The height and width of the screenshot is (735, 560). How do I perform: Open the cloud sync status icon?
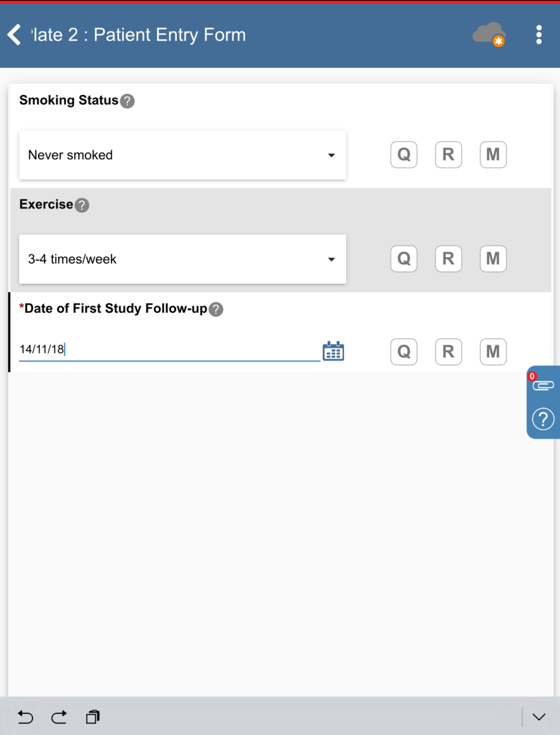489,34
